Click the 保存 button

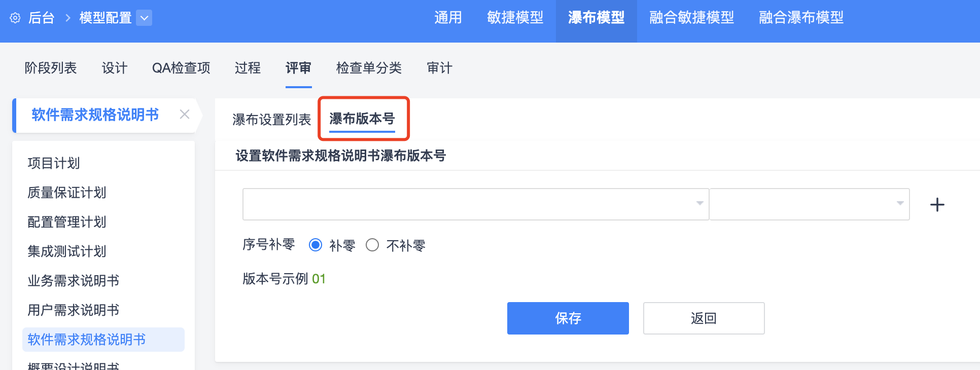568,318
